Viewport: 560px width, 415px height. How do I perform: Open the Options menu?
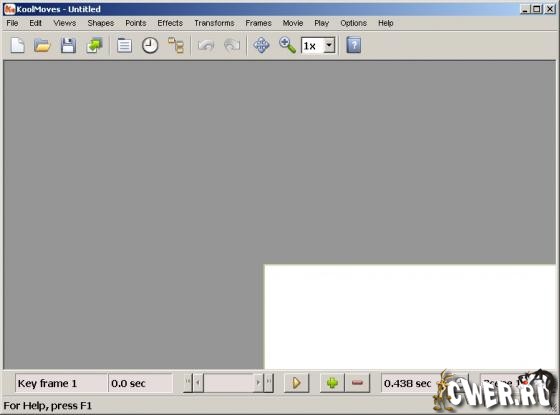[x=354, y=23]
